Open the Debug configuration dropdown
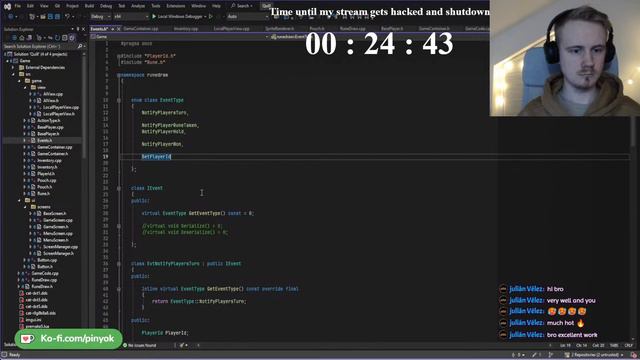This screenshot has width=640, height=360. pos(100,17)
